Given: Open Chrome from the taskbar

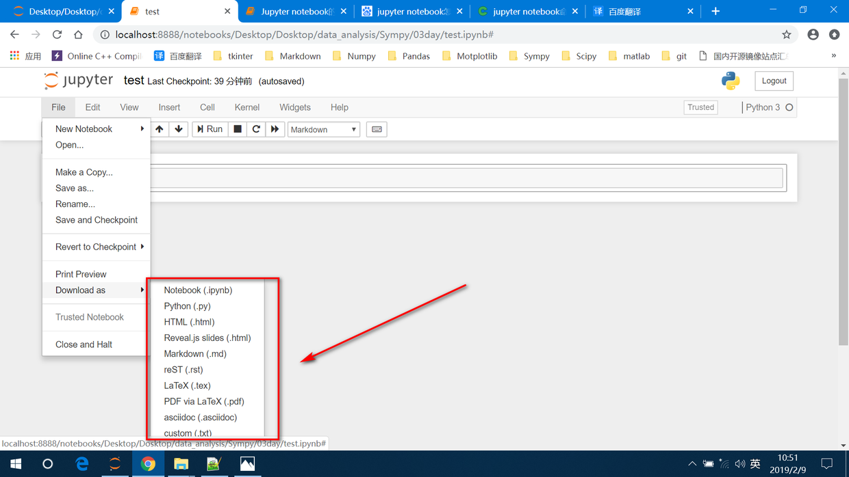Looking at the screenshot, I should point(148,464).
